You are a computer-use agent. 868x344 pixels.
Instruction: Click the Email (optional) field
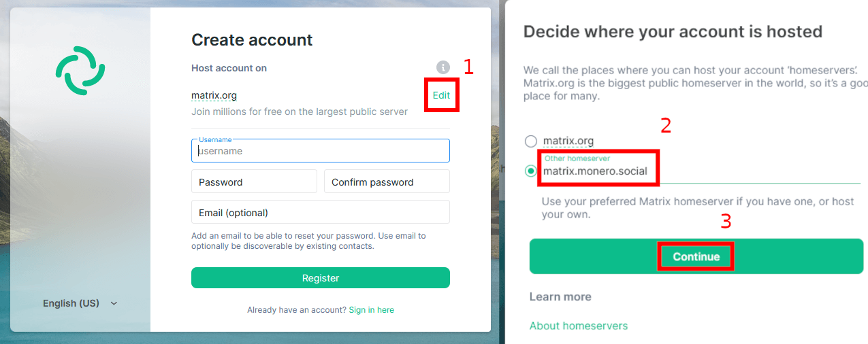click(x=321, y=212)
